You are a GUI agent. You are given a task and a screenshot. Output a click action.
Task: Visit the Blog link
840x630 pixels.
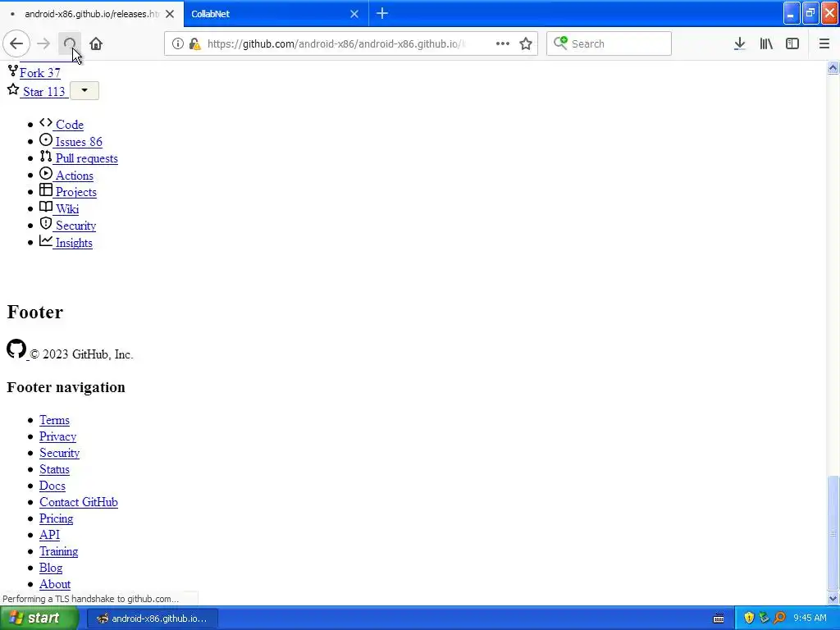click(x=50, y=568)
